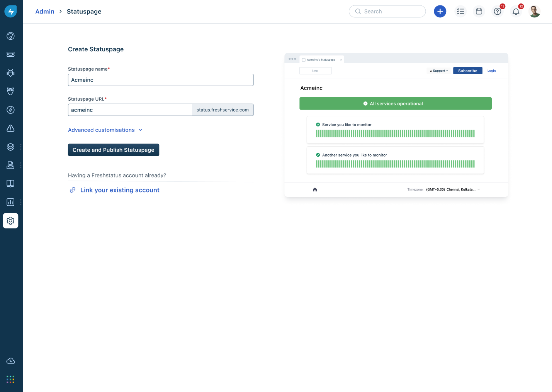The image size is (552, 392).
Task: Click uptime bar of Another service you like to monitor
Action: pyautogui.click(x=395, y=164)
